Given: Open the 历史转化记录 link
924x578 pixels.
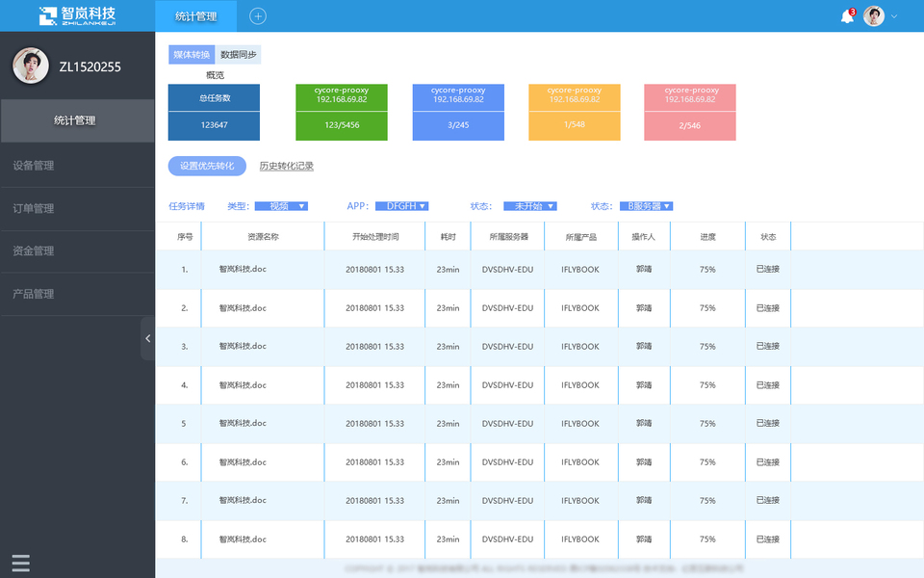Looking at the screenshot, I should tap(287, 167).
